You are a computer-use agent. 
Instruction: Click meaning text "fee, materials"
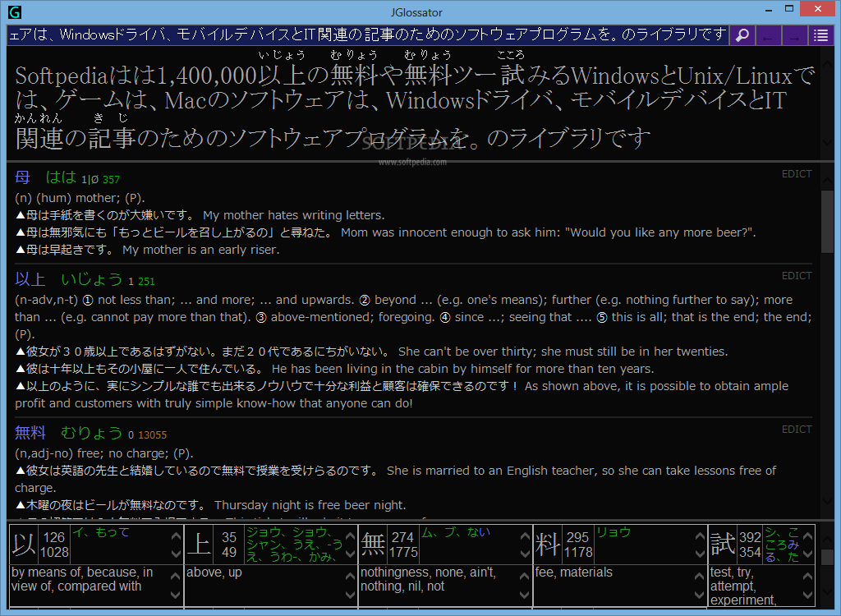[x=574, y=572]
